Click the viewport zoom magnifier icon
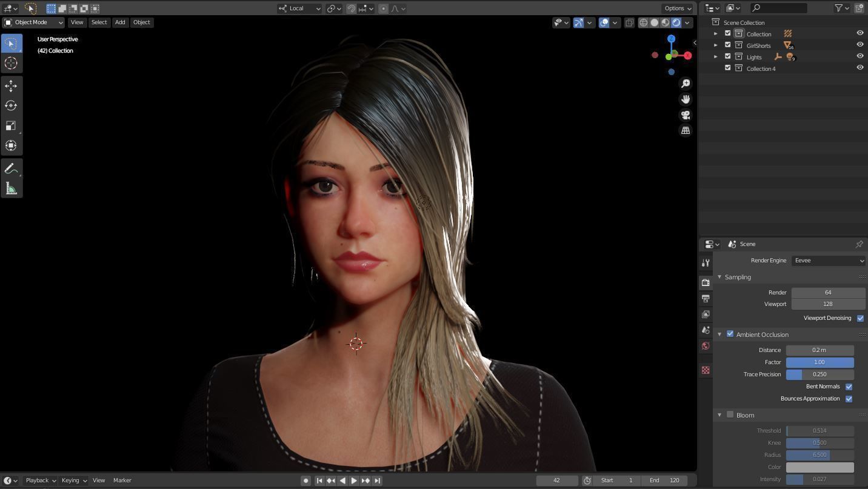This screenshot has height=489, width=868. click(686, 84)
